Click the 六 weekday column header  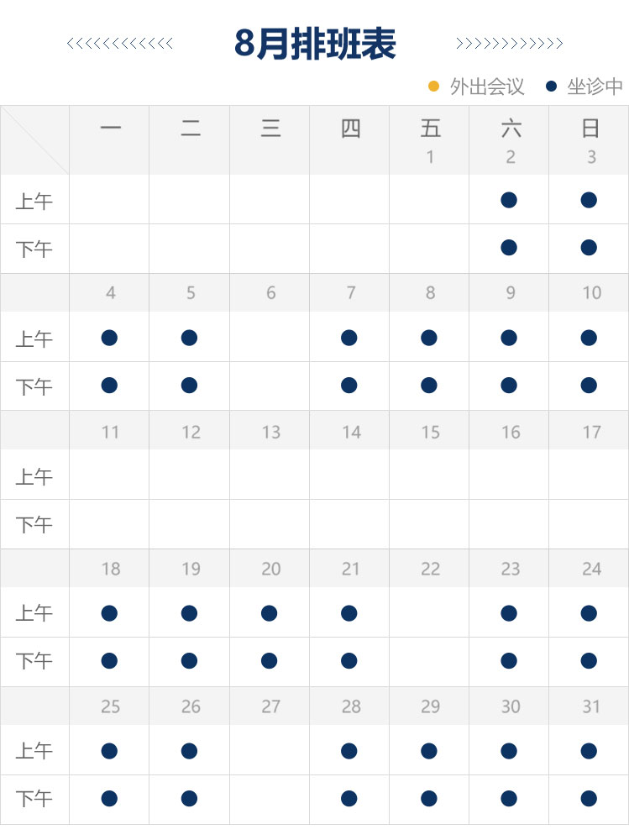(511, 129)
